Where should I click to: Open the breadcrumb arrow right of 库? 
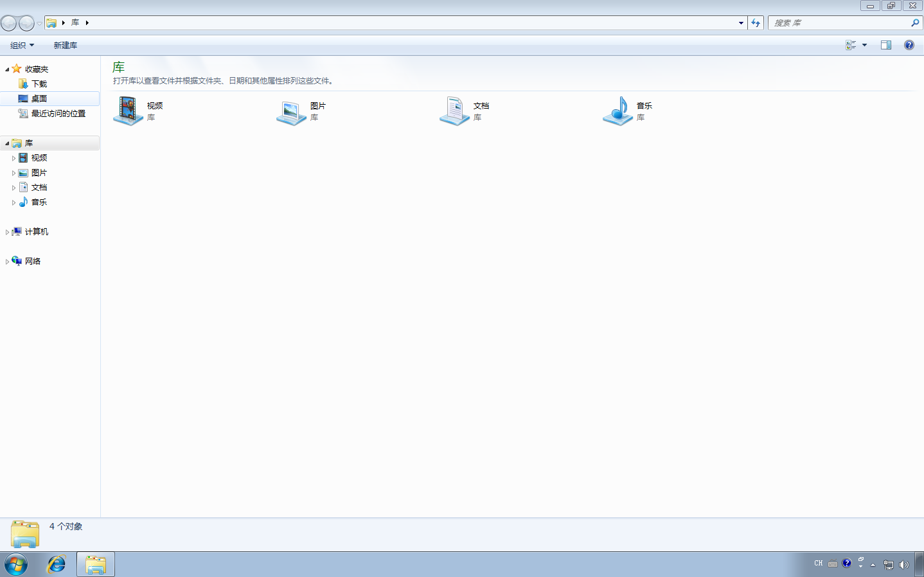point(87,22)
